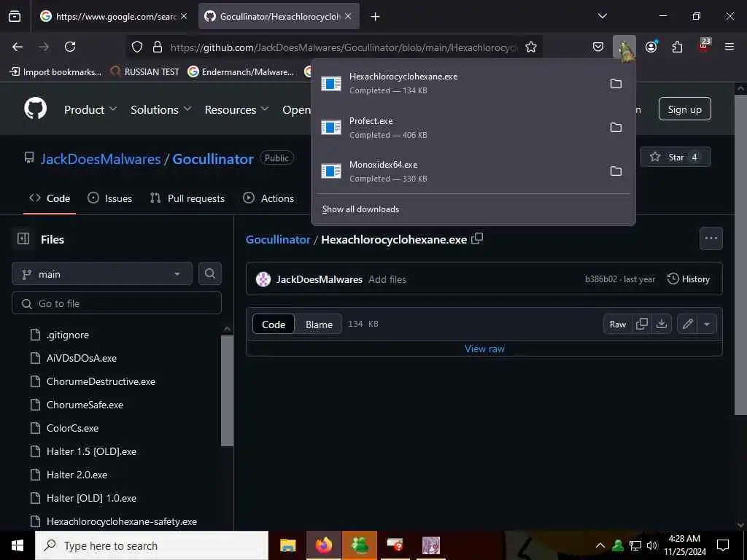Viewport: 747px width, 560px height.
Task: Open the JackDoesMalwares owner link
Action: (101, 158)
